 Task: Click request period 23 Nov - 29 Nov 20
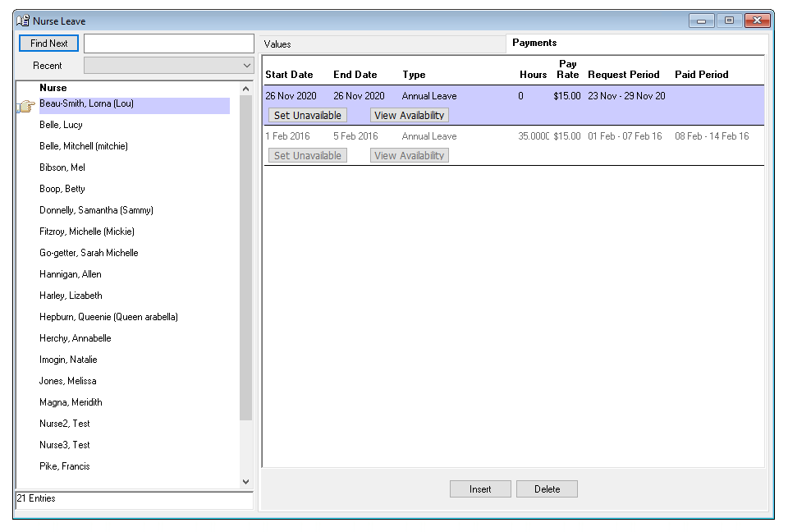[x=626, y=96]
